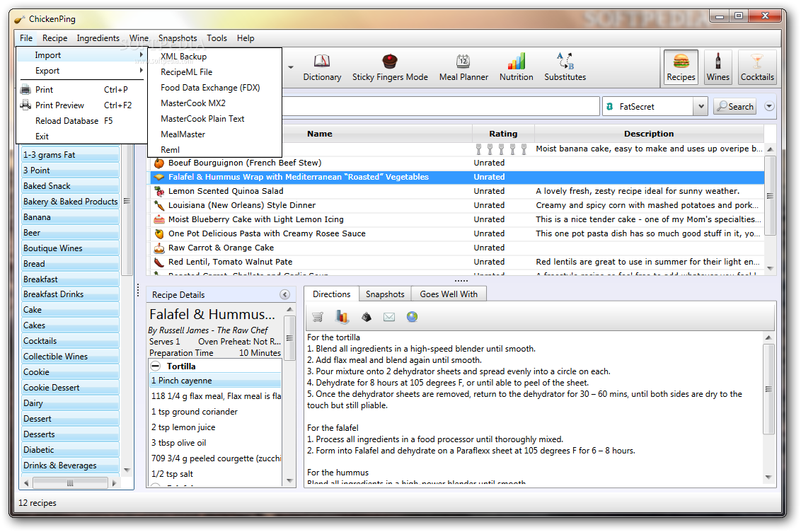
Task: Open the FatSecret source dropdown
Action: (701, 106)
